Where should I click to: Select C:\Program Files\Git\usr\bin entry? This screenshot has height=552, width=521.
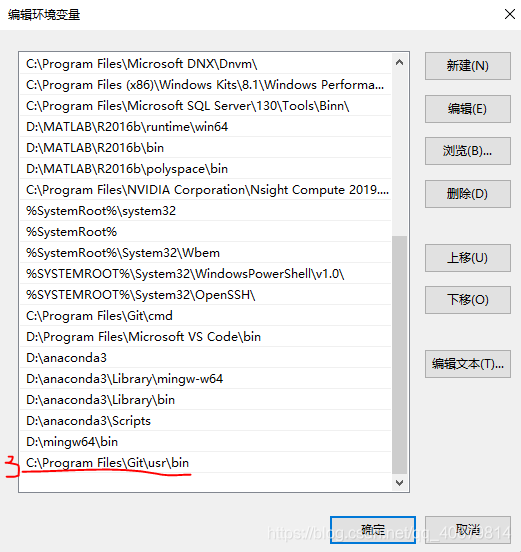click(x=206, y=463)
